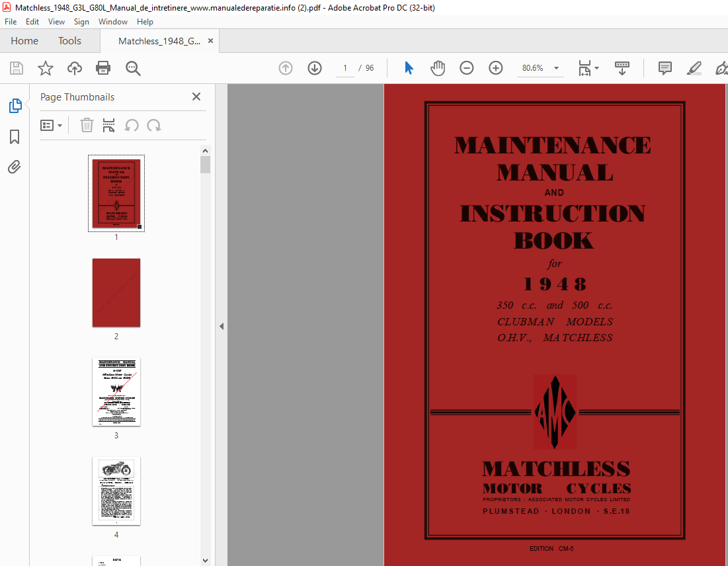This screenshot has height=566, width=728.
Task: Click the 80.6% zoom value field
Action: pos(532,68)
